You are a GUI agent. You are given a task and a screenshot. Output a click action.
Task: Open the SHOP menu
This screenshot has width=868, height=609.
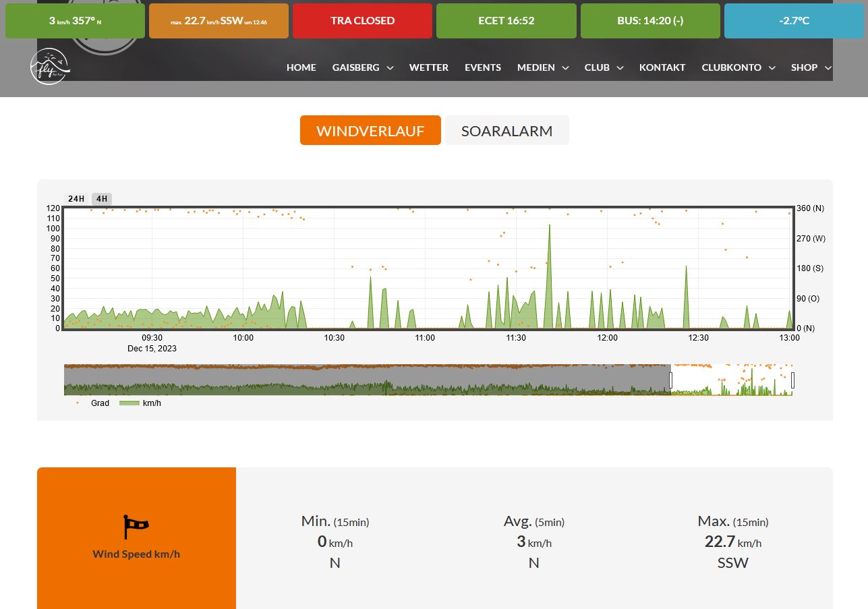pyautogui.click(x=804, y=67)
